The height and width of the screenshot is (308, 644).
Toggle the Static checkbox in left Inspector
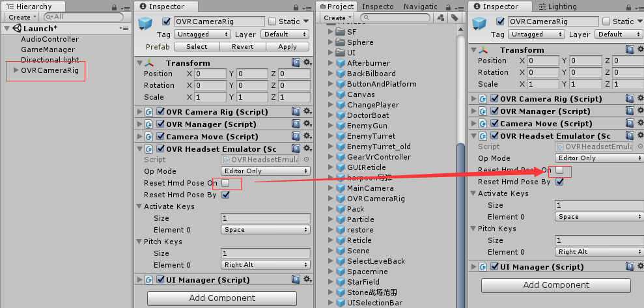[x=272, y=21]
